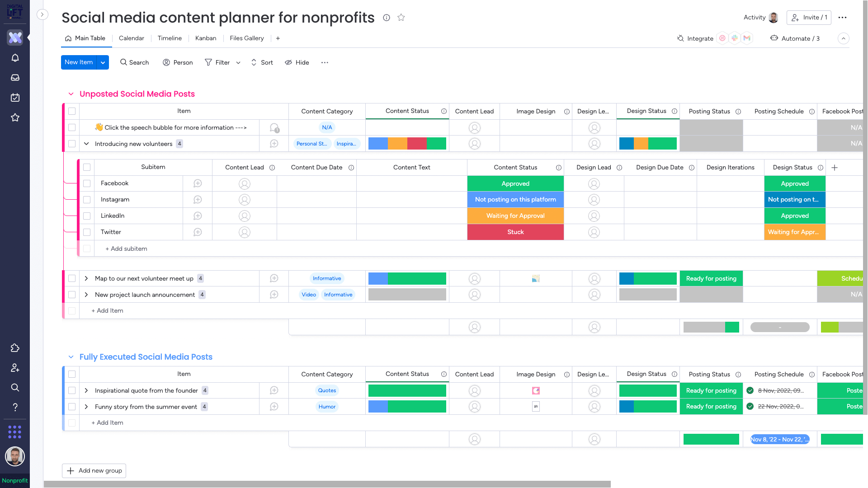The image size is (868, 488).
Task: Click the Invite / 1 button
Action: pos(809,18)
